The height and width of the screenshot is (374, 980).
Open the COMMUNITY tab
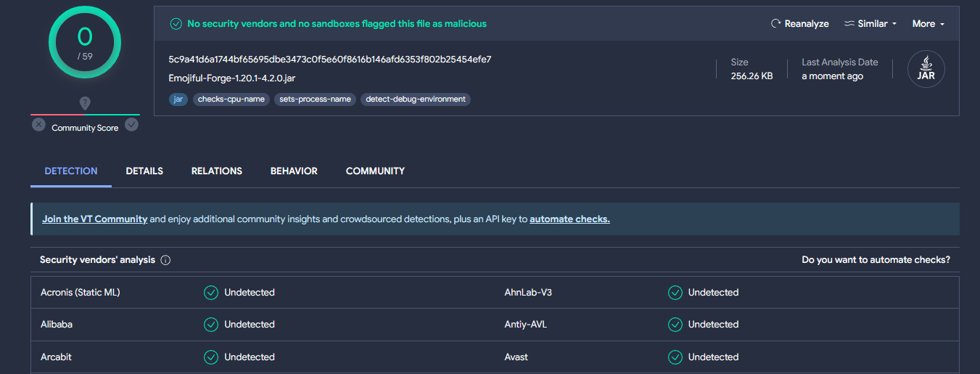(375, 171)
